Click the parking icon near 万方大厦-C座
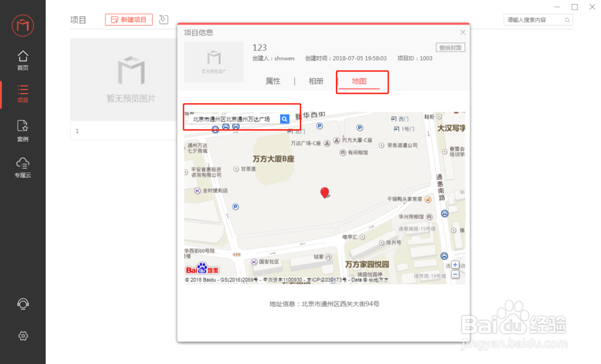Viewport: 601px width, 364px height. pos(359,128)
